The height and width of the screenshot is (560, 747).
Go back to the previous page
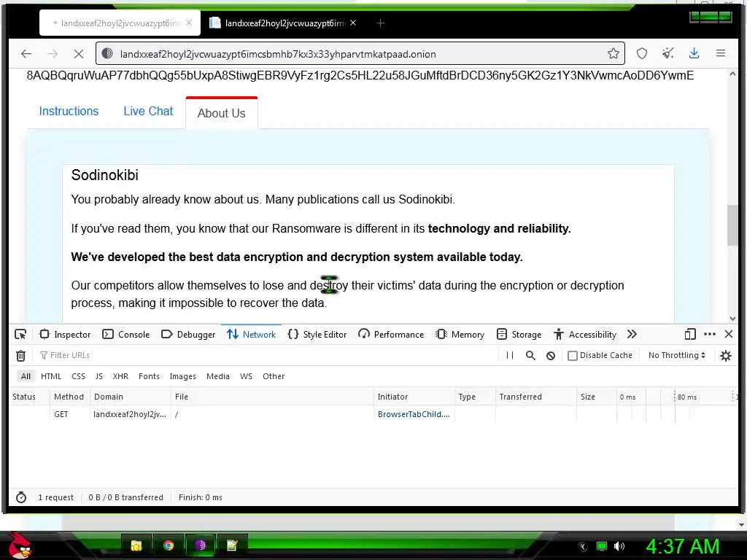point(26,54)
